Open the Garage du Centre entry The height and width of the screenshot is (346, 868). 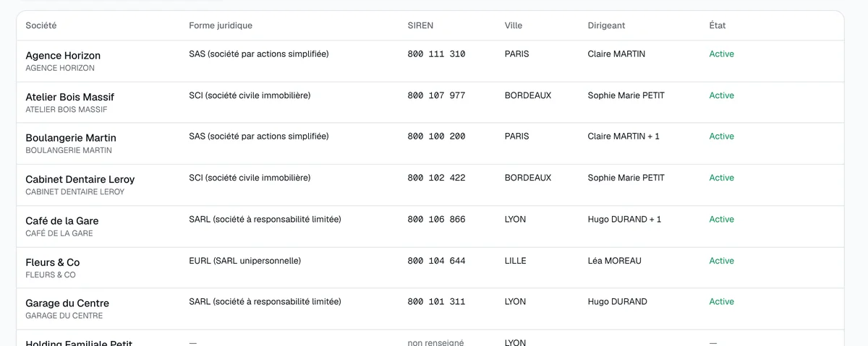pyautogui.click(x=430, y=308)
